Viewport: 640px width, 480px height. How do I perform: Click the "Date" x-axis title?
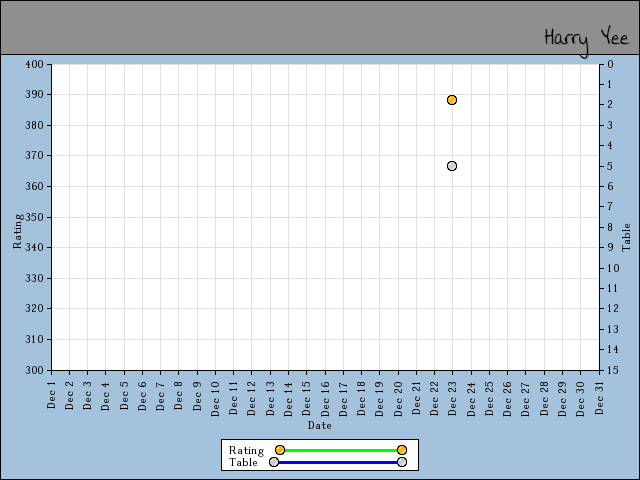[320, 426]
